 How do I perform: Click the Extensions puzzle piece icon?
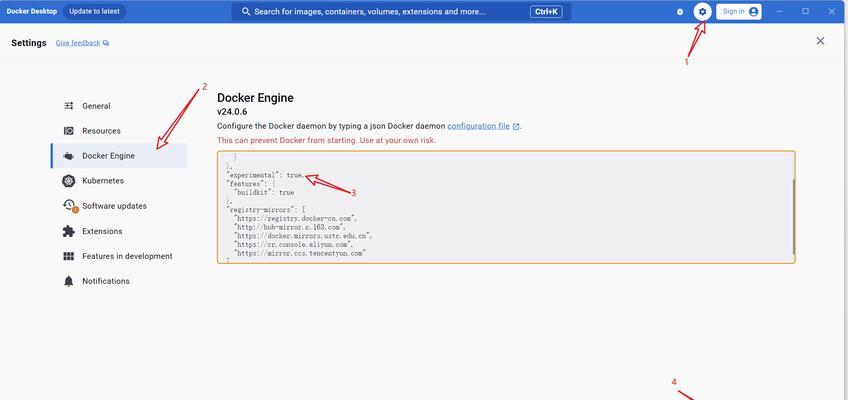coord(69,231)
